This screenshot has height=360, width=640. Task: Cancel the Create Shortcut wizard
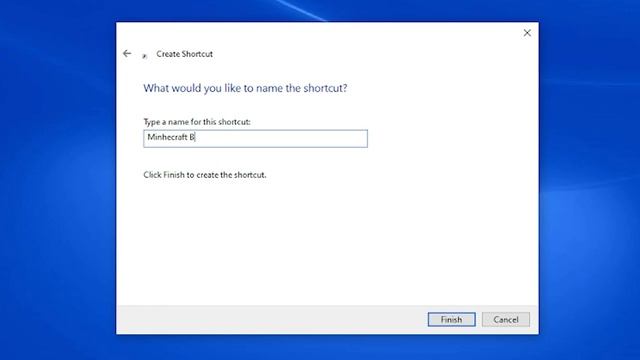click(506, 320)
